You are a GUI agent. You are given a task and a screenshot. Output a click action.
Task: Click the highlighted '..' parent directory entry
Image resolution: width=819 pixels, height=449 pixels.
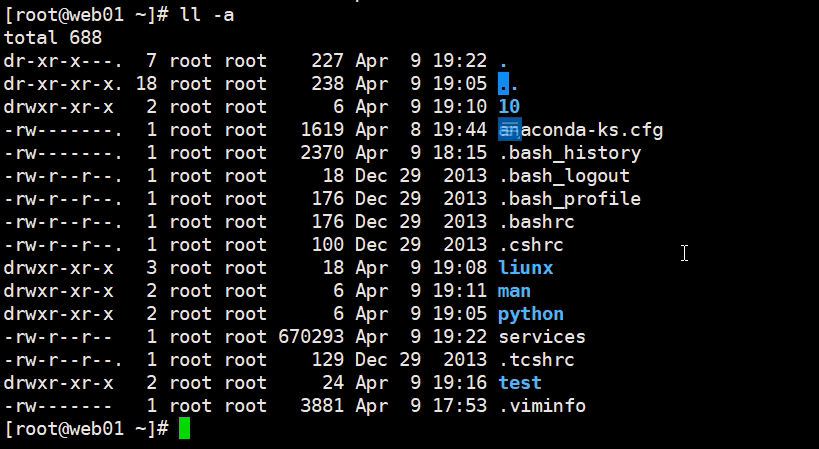(x=508, y=84)
